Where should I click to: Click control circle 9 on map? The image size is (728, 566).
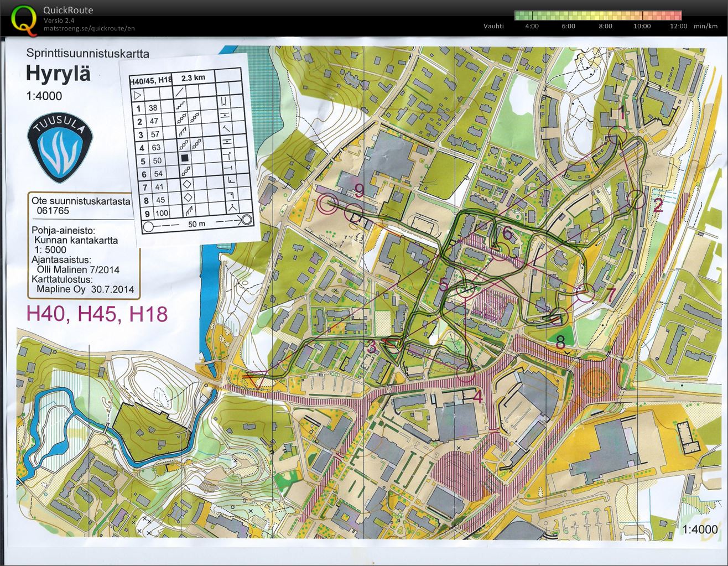click(x=355, y=211)
